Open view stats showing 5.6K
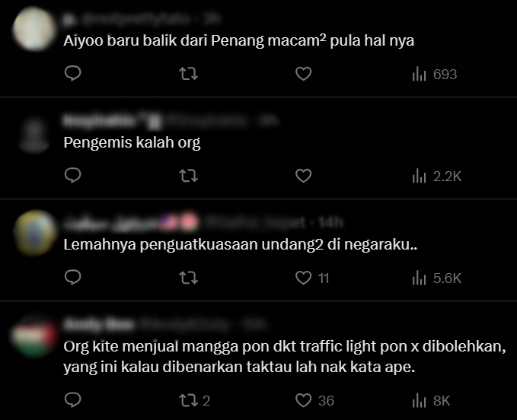The image size is (517, 420). coord(436,278)
